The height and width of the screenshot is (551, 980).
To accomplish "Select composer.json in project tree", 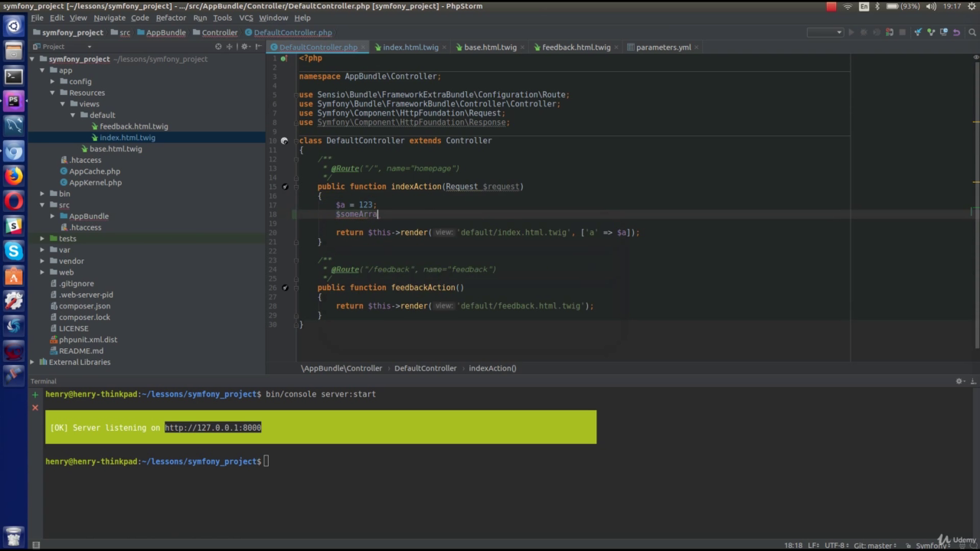I will [x=85, y=306].
